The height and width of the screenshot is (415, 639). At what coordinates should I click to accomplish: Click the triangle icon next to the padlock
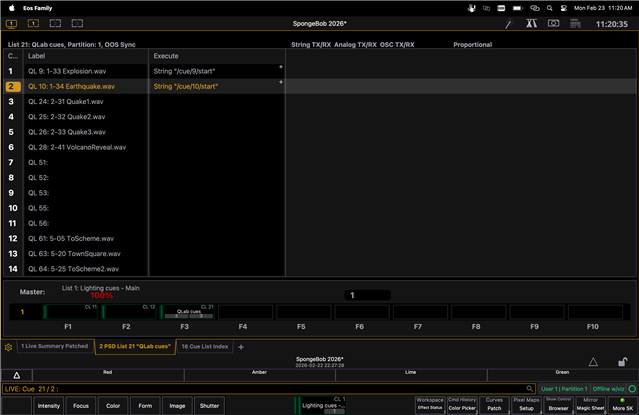592,362
